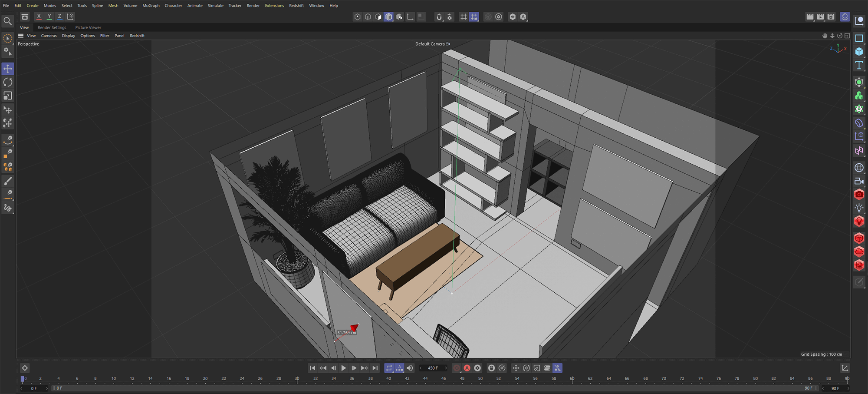Select the Move tool in left toolbar
The width and height of the screenshot is (868, 394).
pos(8,69)
